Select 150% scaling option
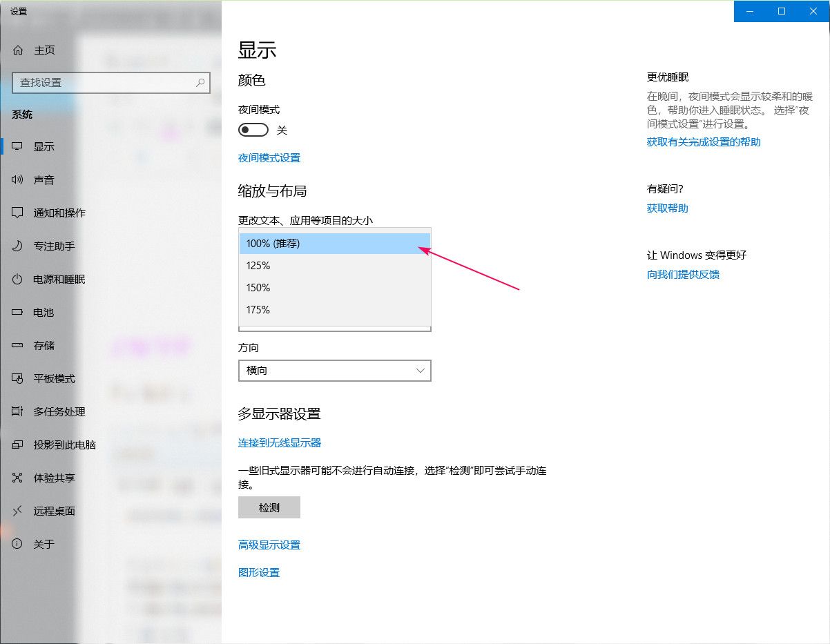The width and height of the screenshot is (830, 644). tap(335, 288)
